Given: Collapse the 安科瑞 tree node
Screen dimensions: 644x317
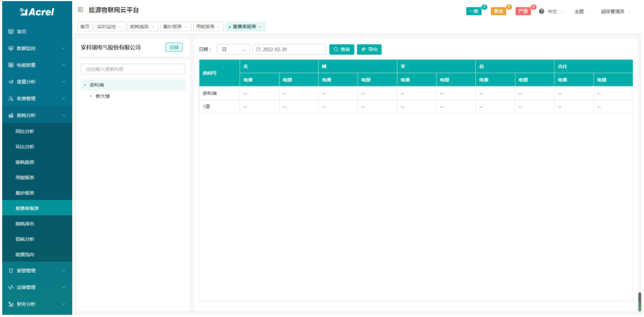Looking at the screenshot, I should click(x=85, y=85).
